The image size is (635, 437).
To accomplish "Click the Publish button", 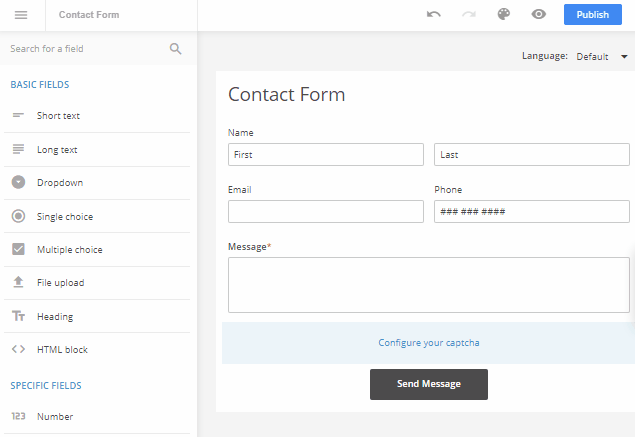I will tap(592, 15).
